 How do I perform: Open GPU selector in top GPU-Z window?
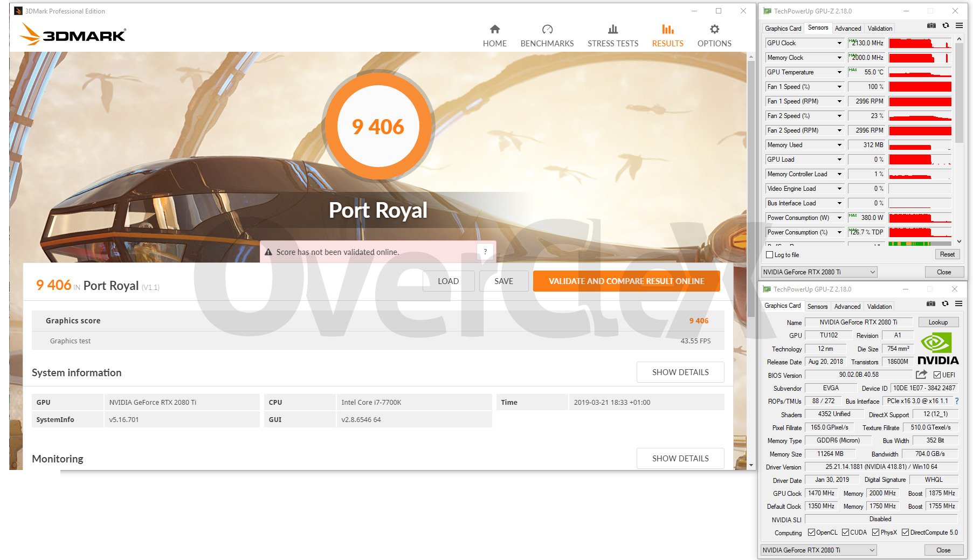(x=819, y=272)
